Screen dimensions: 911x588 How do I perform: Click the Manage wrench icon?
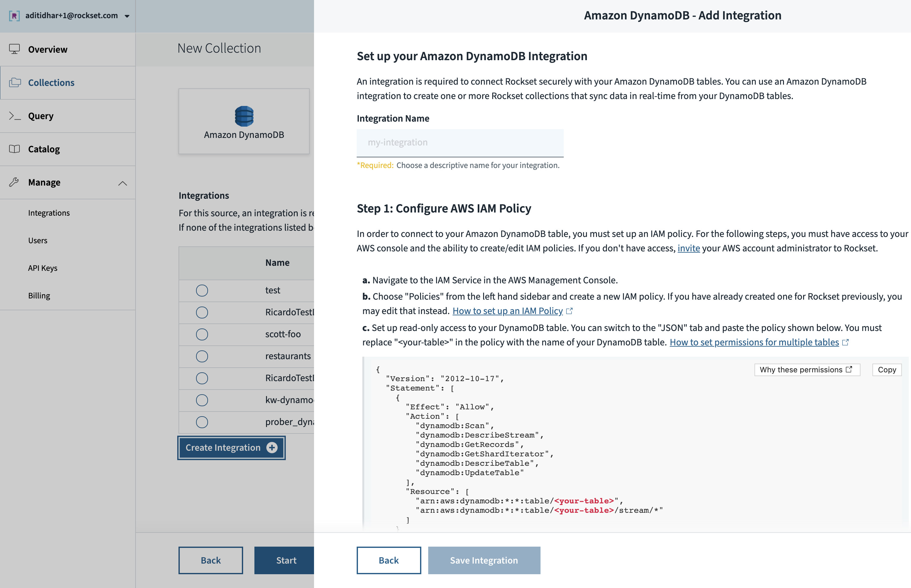pyautogui.click(x=14, y=182)
